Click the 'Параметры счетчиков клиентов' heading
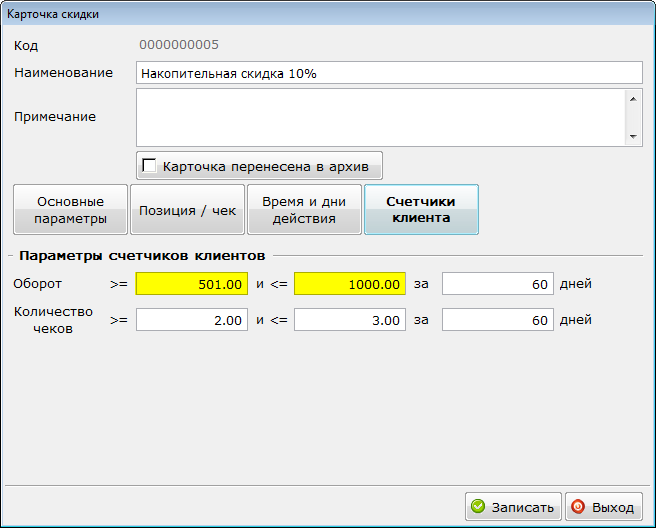The image size is (656, 528). pyautogui.click(x=142, y=255)
